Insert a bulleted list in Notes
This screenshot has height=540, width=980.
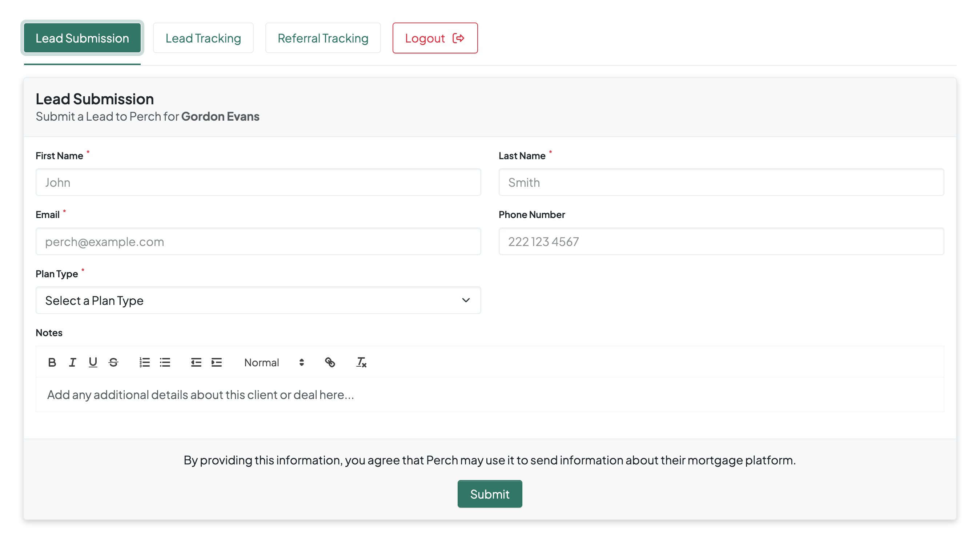[x=165, y=362]
